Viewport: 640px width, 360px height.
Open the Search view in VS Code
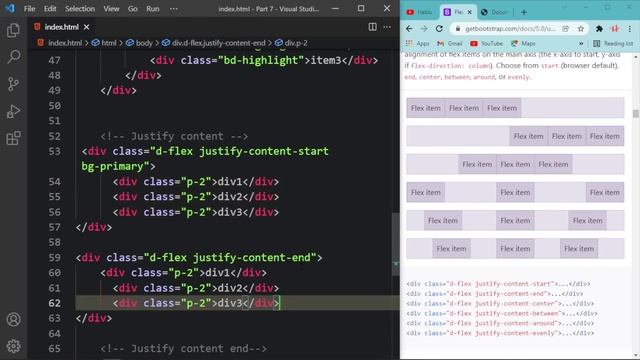click(13, 57)
